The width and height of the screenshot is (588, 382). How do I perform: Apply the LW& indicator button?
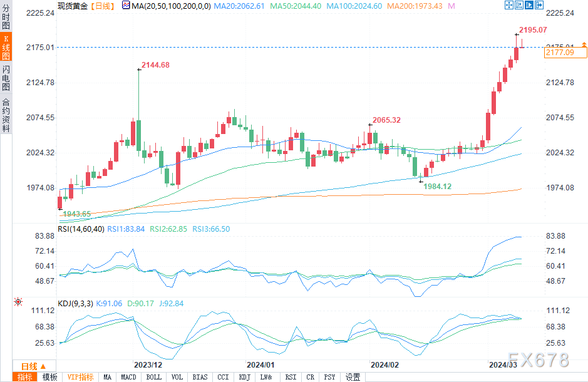(x=266, y=377)
